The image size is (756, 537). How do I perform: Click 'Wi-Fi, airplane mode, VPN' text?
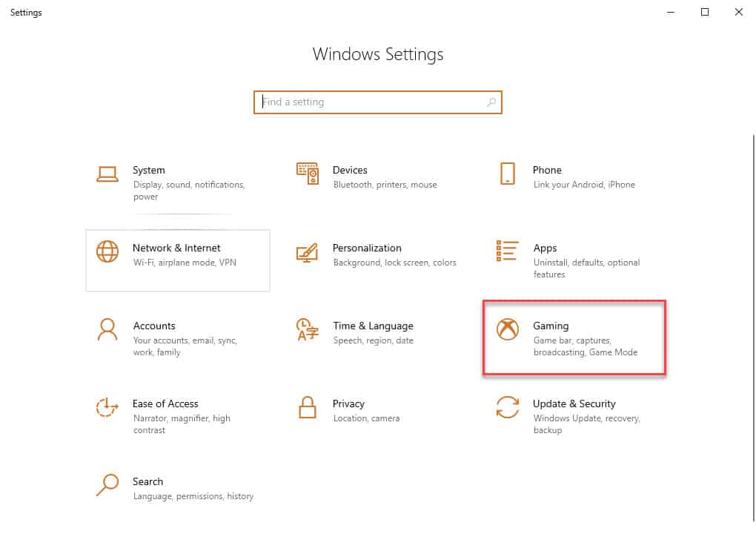click(185, 263)
